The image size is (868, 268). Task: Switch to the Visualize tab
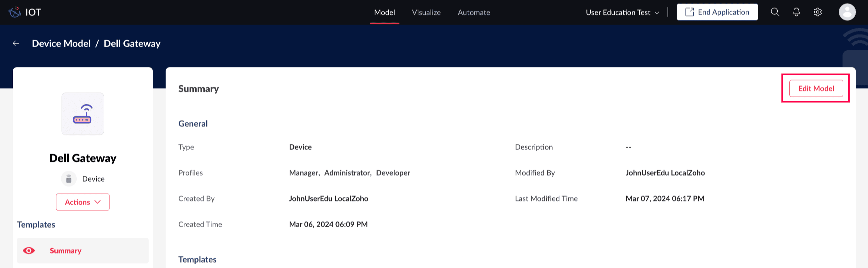(x=426, y=12)
